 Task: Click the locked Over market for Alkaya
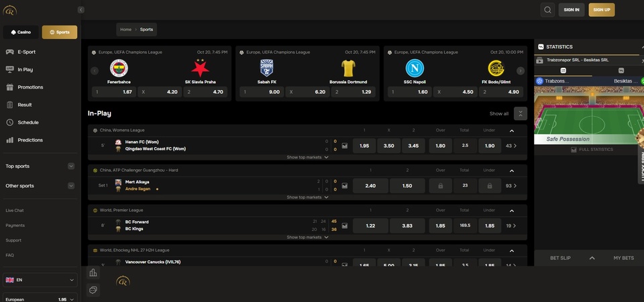click(x=440, y=186)
